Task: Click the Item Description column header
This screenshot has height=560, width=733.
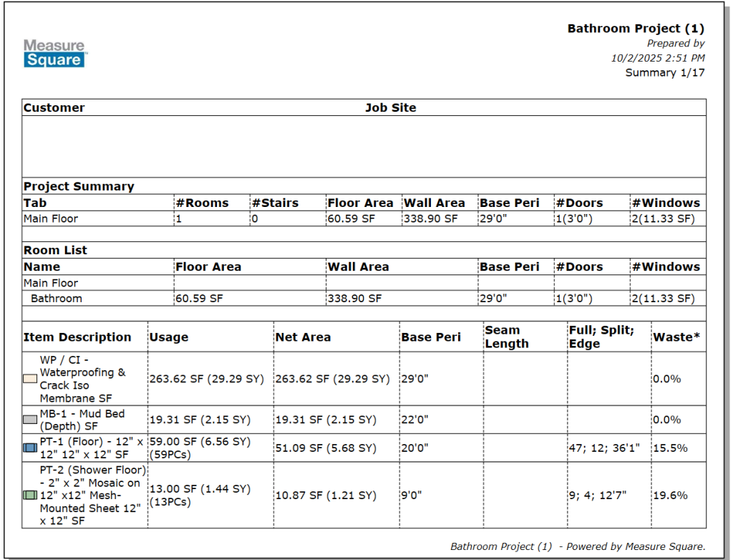Action: [x=77, y=337]
